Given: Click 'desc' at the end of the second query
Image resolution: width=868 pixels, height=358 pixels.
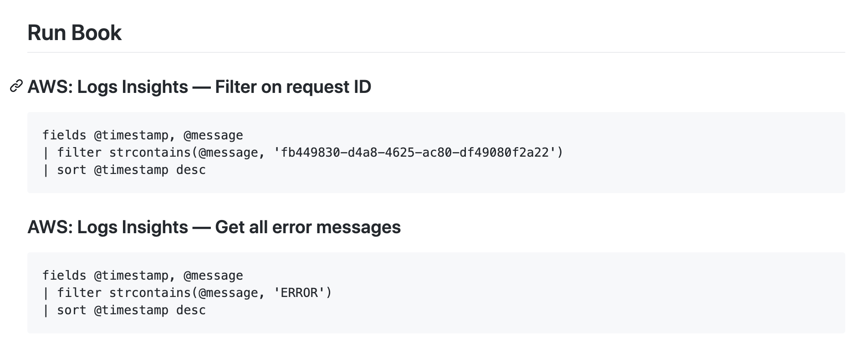Looking at the screenshot, I should (191, 310).
